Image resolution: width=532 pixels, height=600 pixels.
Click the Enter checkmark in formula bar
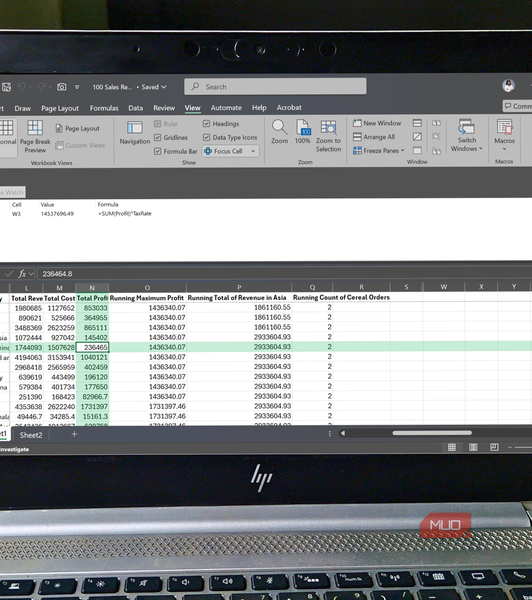pyautogui.click(x=9, y=274)
